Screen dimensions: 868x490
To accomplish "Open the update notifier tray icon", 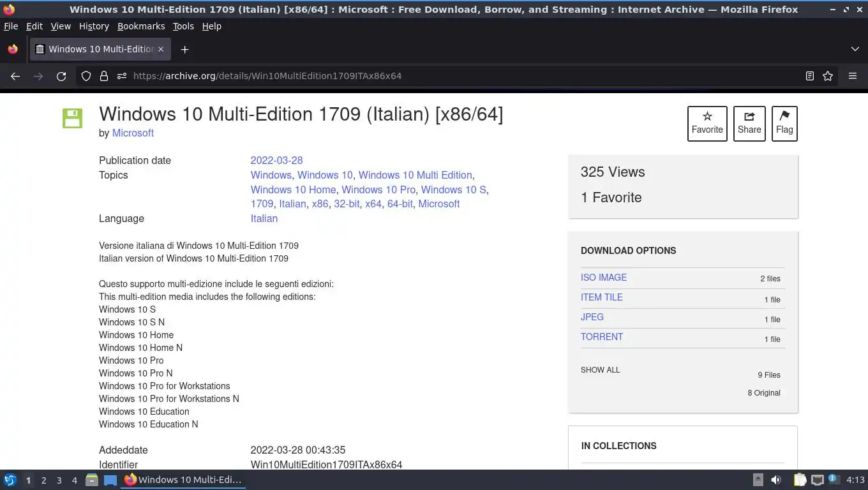I will [834, 479].
